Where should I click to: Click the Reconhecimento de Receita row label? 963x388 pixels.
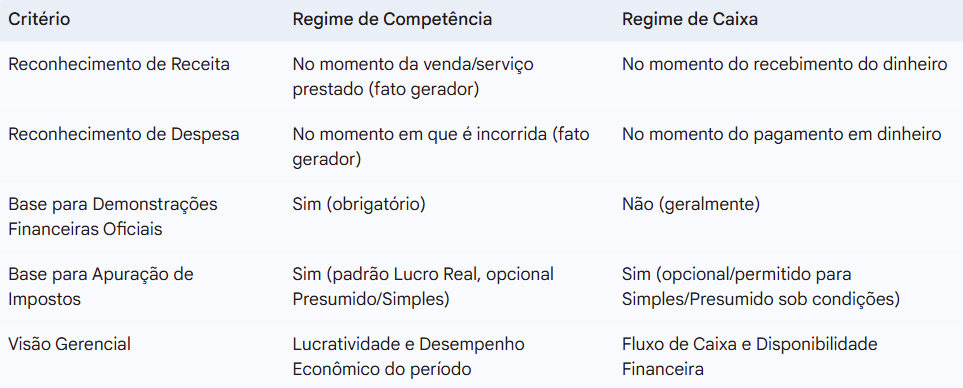[119, 64]
